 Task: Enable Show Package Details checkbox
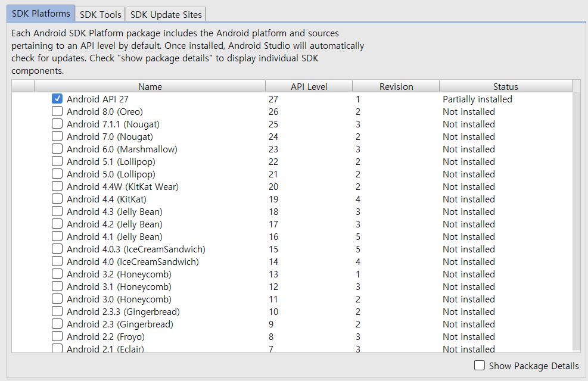click(479, 366)
